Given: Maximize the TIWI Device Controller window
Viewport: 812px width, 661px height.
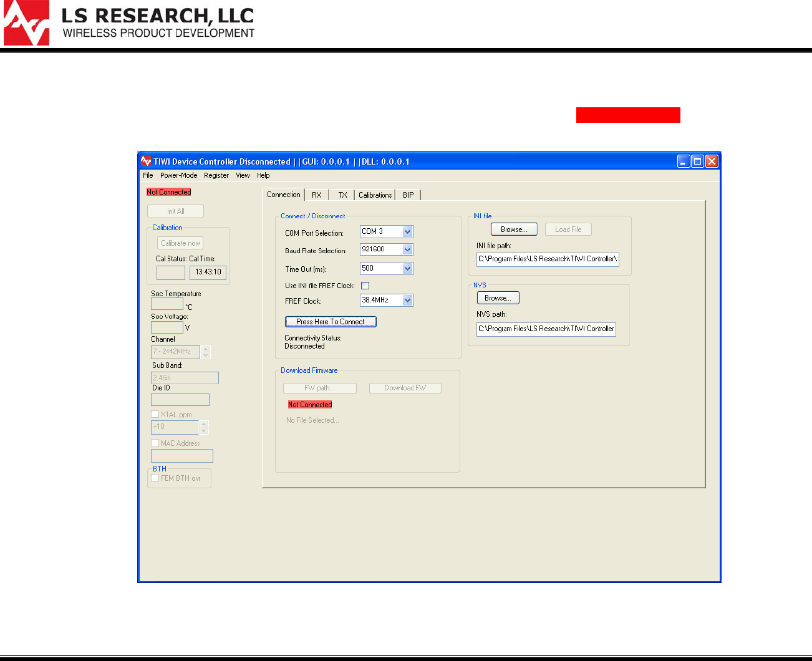Looking at the screenshot, I should coord(697,162).
